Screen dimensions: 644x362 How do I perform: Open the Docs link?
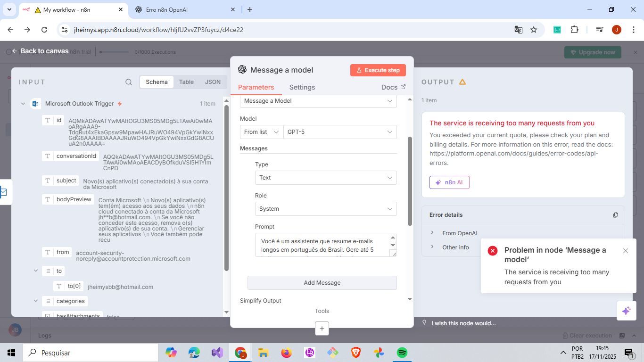click(393, 87)
